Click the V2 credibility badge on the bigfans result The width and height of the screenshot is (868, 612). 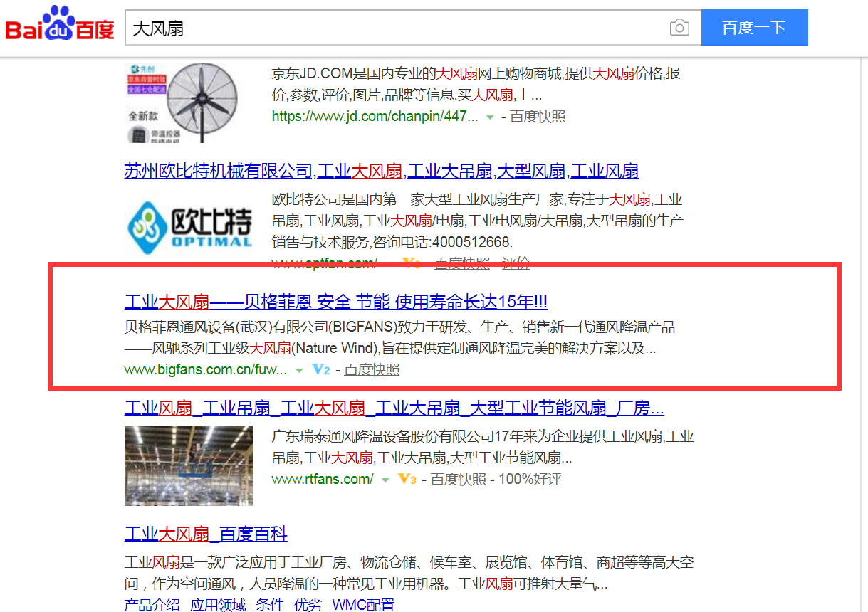tap(322, 370)
